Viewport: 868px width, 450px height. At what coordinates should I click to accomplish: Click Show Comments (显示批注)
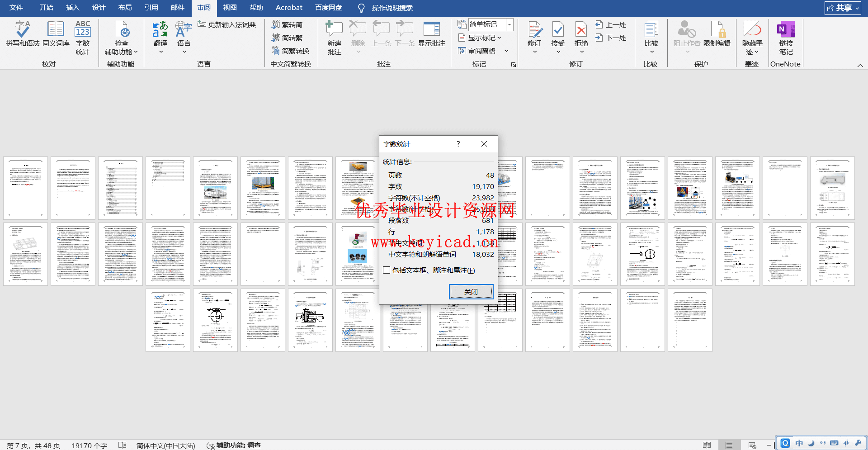coord(432,34)
